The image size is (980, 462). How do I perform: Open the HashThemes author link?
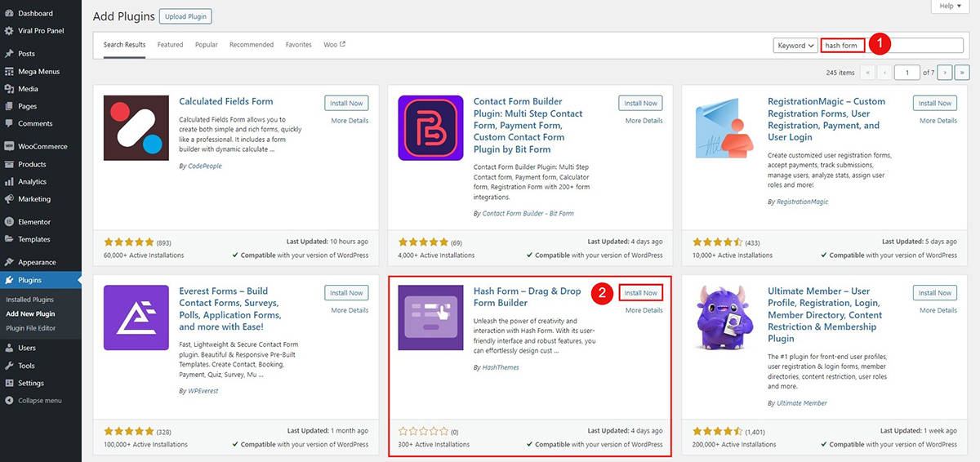[x=501, y=368]
